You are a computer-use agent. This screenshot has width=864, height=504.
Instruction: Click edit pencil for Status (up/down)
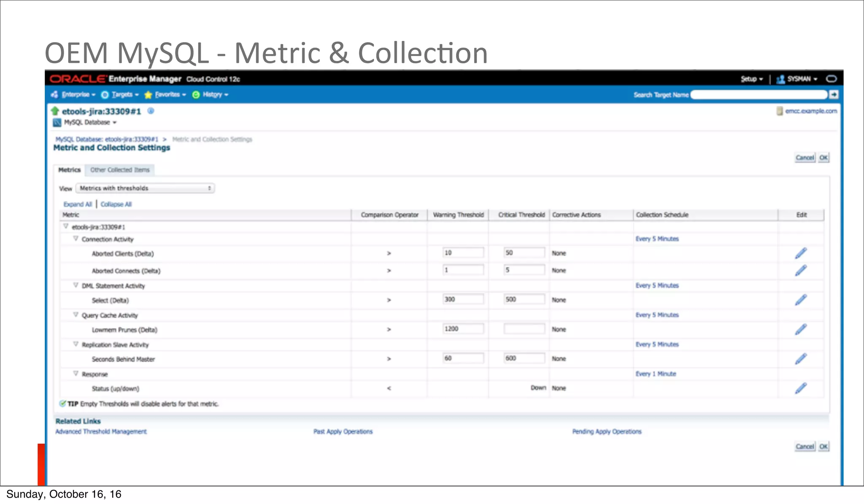tap(801, 388)
